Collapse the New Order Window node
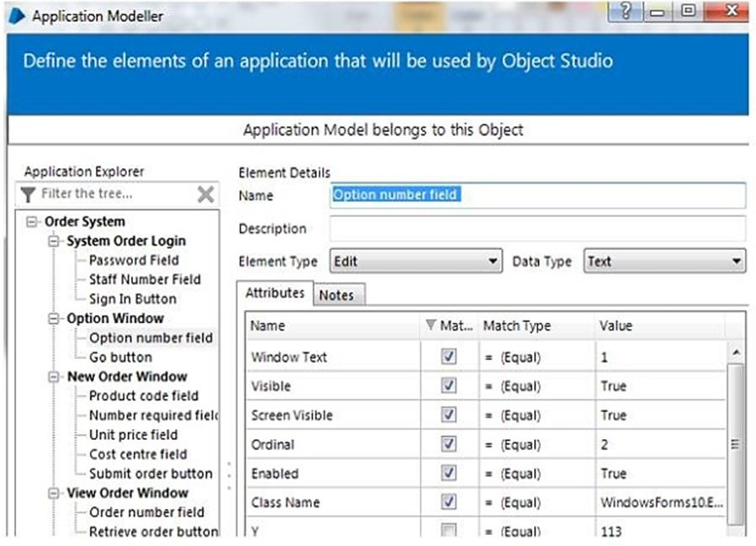 tap(56, 377)
